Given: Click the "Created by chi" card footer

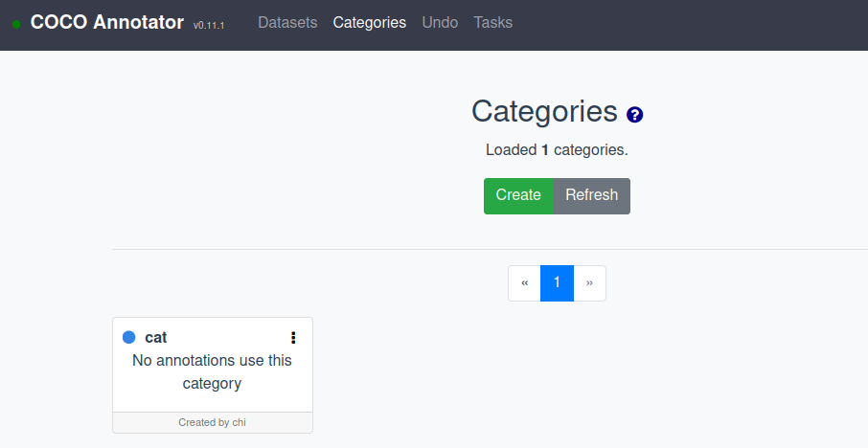Looking at the screenshot, I should pos(213,422).
